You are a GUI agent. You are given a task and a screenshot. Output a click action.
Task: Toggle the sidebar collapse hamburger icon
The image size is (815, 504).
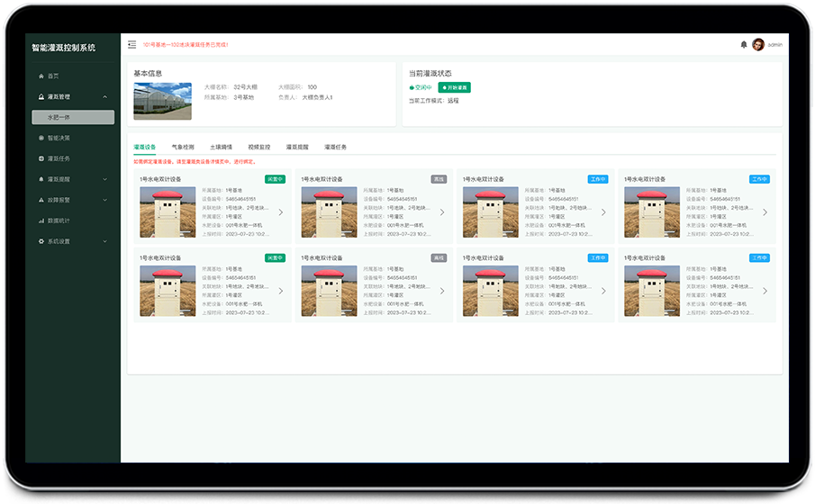(x=132, y=45)
